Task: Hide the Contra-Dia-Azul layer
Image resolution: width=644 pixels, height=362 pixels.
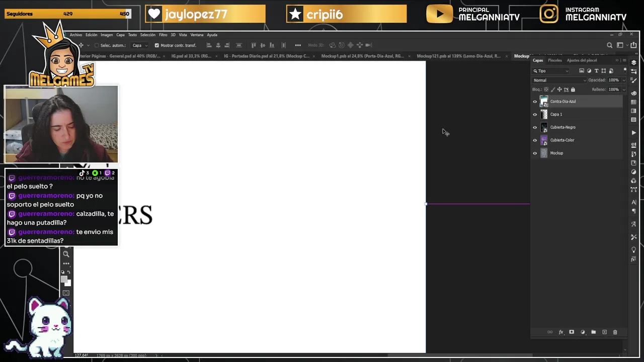Action: 535,102
